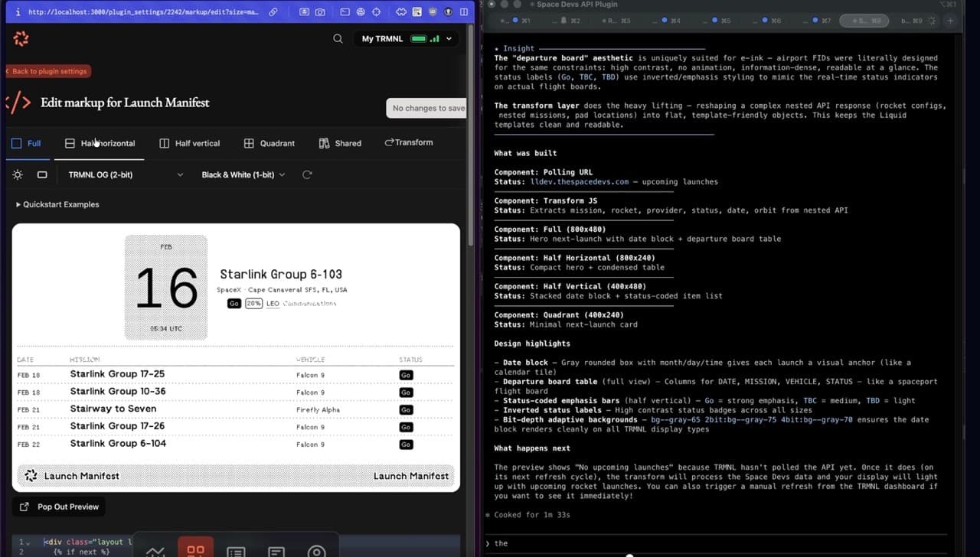Click the terminal prompt input line

[x=715, y=543]
